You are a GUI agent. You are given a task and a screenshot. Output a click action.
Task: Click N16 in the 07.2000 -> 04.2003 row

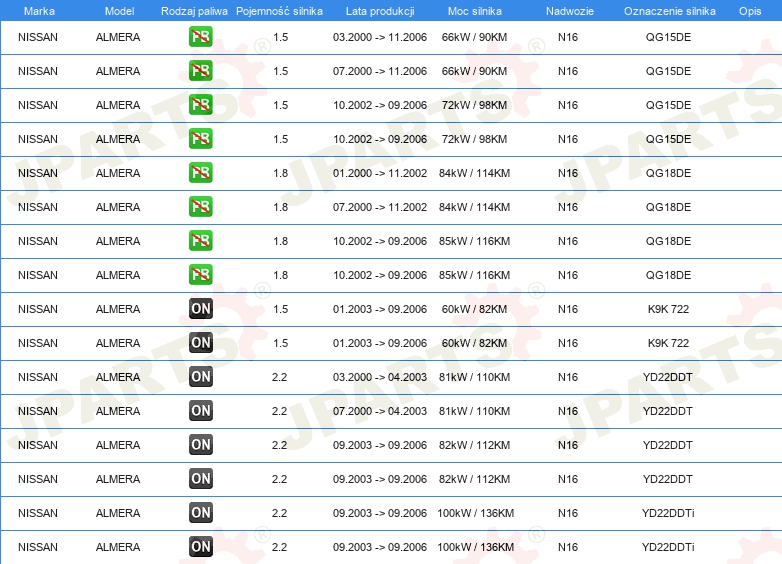point(568,411)
